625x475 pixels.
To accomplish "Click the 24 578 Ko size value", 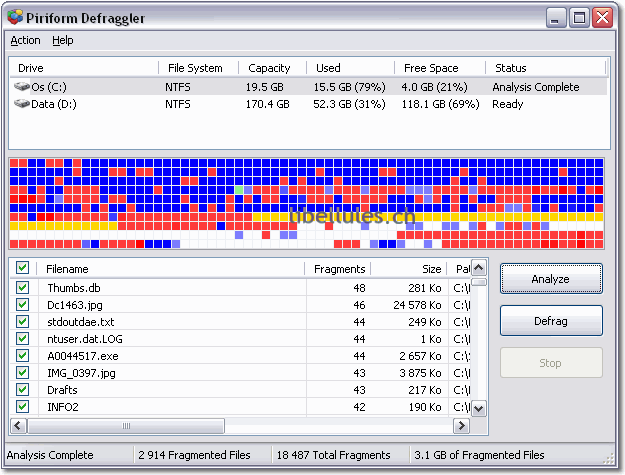I will [417, 305].
